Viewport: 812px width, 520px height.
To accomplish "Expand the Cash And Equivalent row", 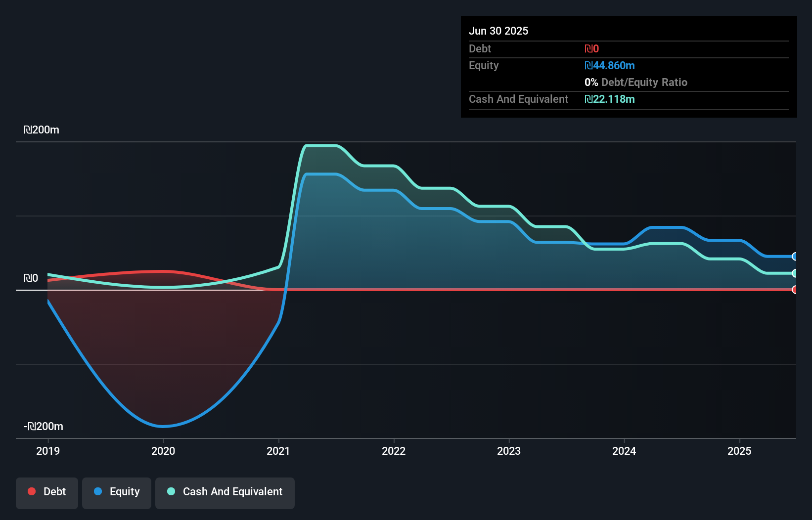I will [518, 99].
